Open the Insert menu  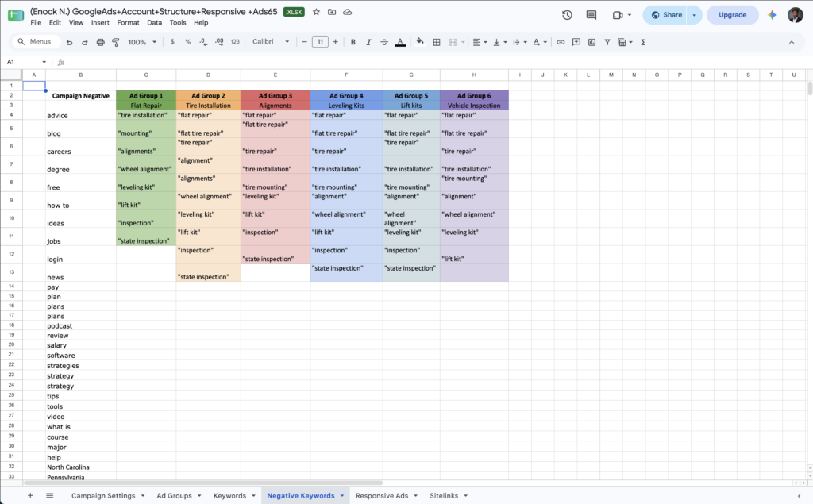(x=100, y=23)
